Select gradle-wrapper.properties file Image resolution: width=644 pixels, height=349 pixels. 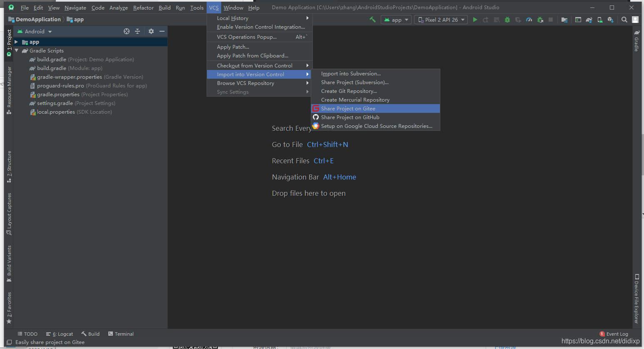87,77
